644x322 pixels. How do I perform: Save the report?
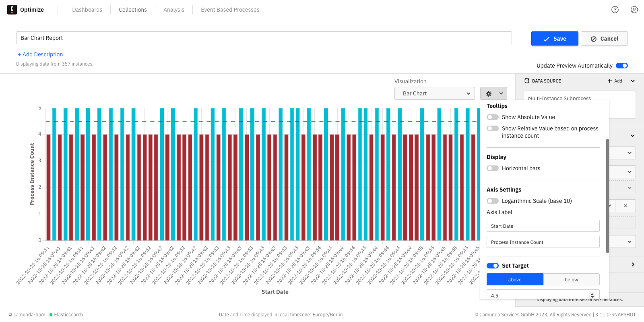(555, 39)
